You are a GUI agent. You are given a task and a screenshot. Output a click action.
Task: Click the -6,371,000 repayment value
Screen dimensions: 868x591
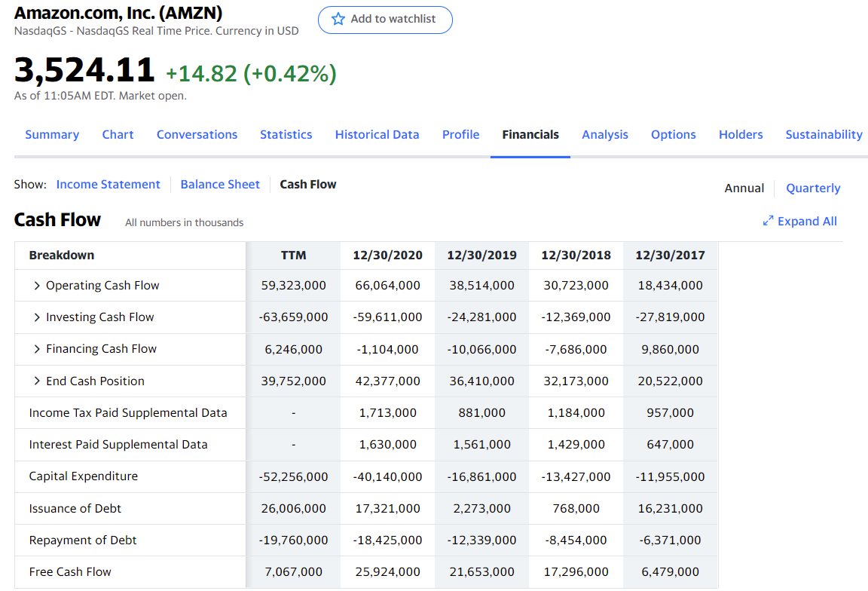click(670, 540)
